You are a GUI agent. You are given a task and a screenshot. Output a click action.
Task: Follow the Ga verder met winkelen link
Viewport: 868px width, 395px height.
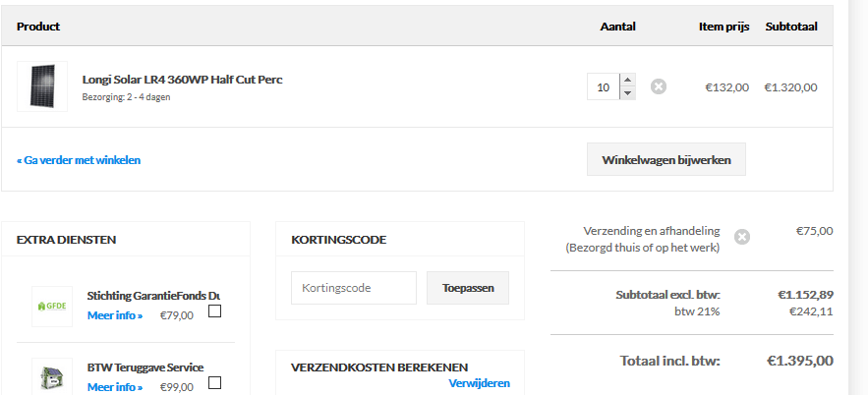tap(79, 160)
